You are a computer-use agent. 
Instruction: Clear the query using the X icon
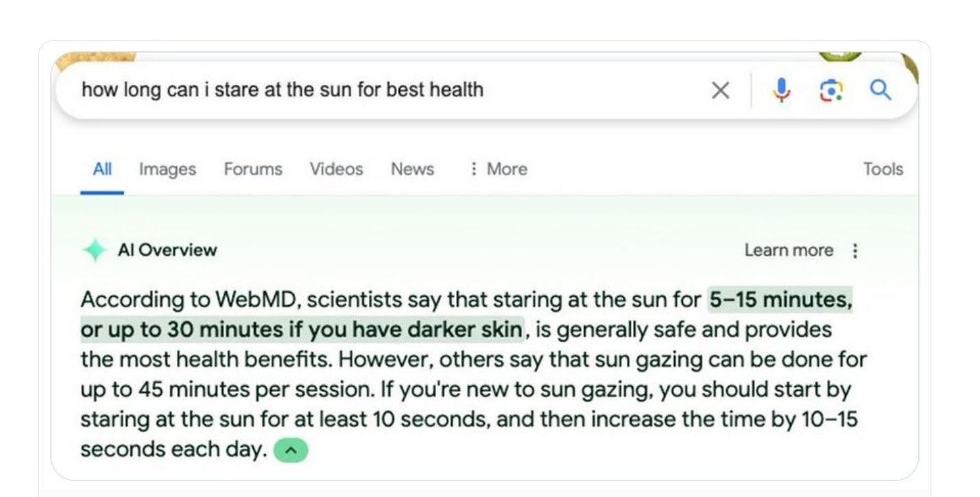coord(720,90)
